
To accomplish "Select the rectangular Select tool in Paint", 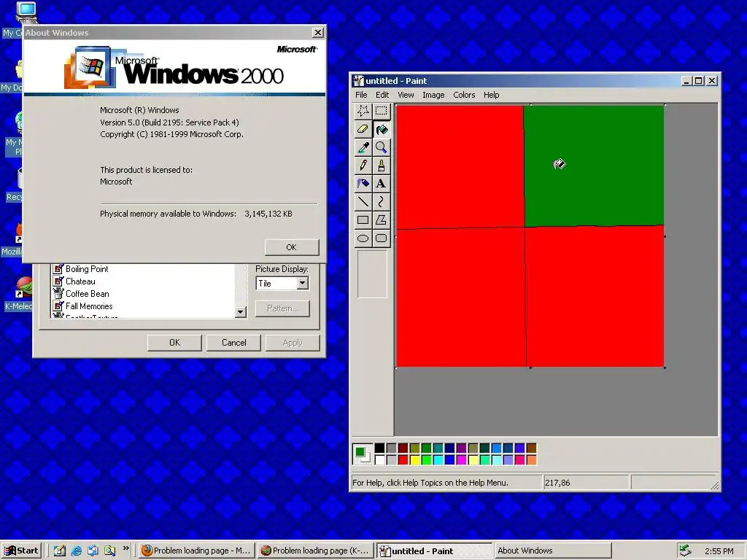I will point(381,111).
